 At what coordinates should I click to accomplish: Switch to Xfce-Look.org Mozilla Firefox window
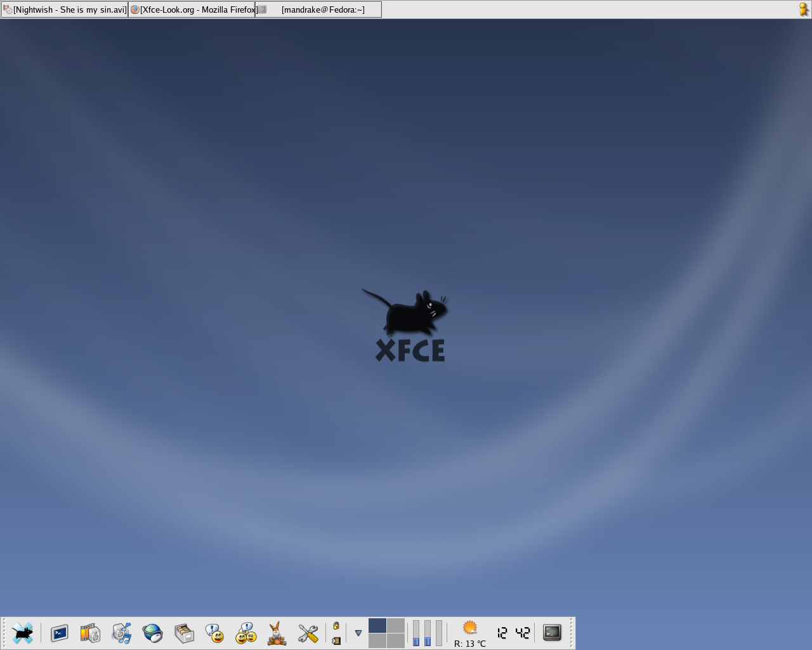click(x=192, y=10)
